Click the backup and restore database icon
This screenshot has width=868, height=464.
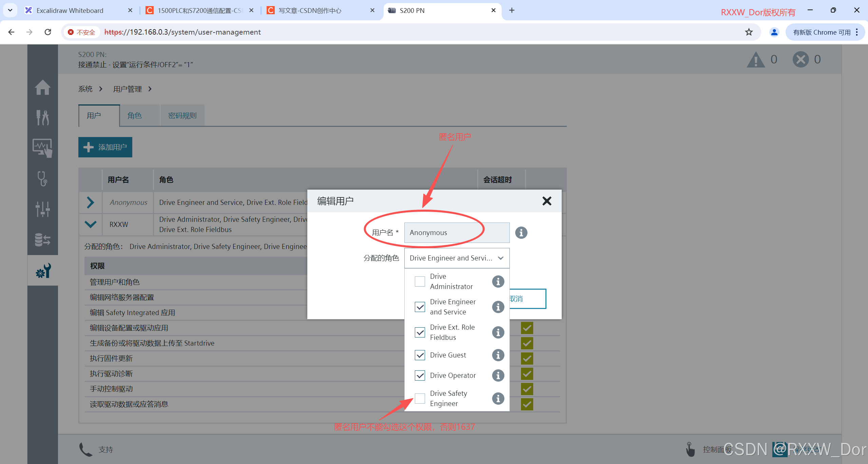click(x=43, y=239)
